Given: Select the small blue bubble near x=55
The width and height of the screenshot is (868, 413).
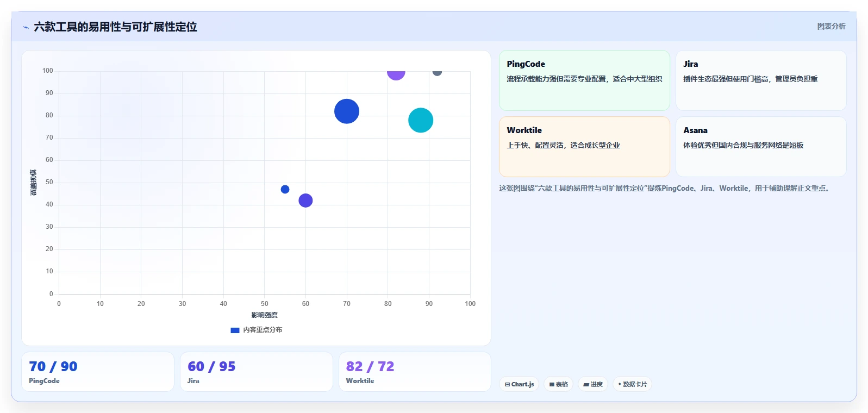Looking at the screenshot, I should coord(285,189).
